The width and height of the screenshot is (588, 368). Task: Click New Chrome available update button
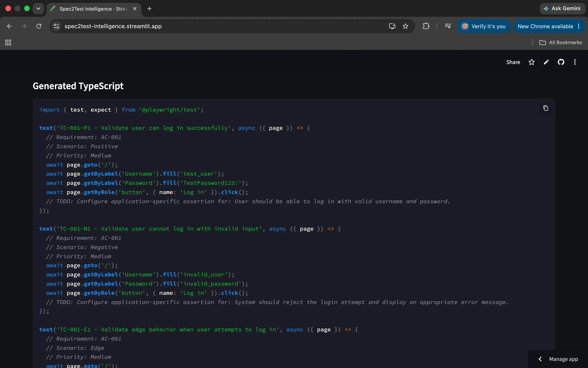coord(545,26)
